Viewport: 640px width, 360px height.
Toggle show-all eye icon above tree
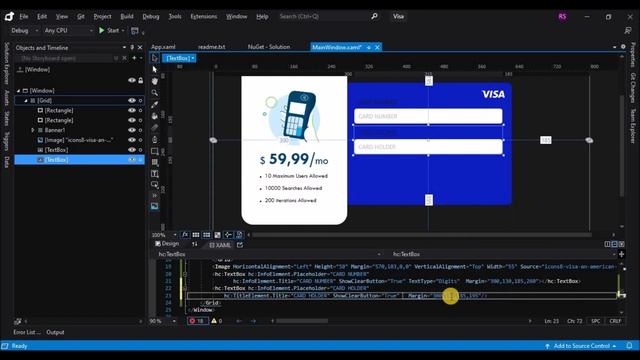[131, 80]
